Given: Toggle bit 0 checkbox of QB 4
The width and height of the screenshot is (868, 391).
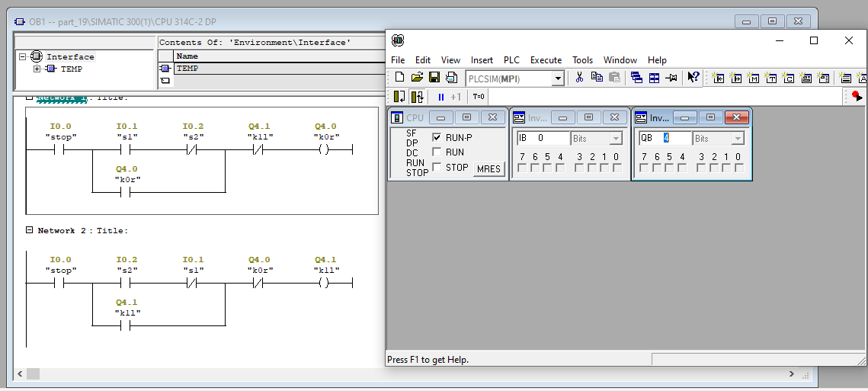Looking at the screenshot, I should pos(739,168).
